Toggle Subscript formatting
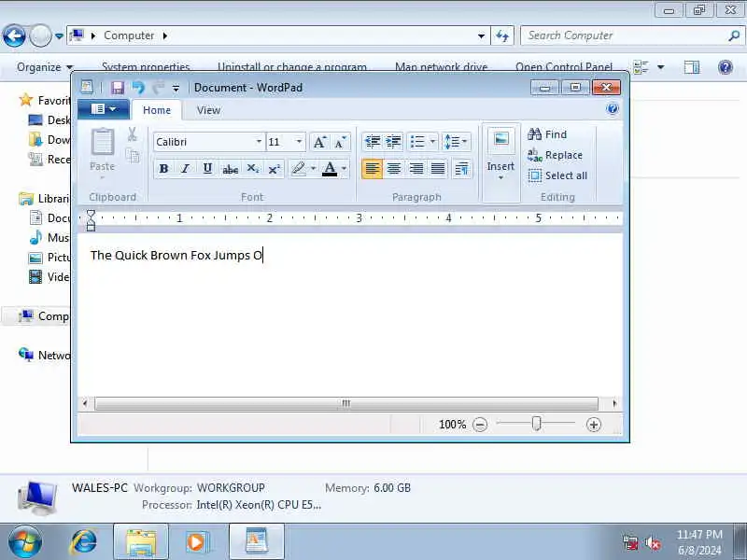 (x=252, y=169)
